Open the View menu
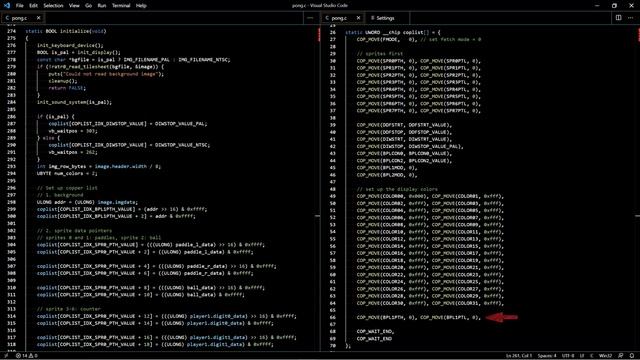 74,6
